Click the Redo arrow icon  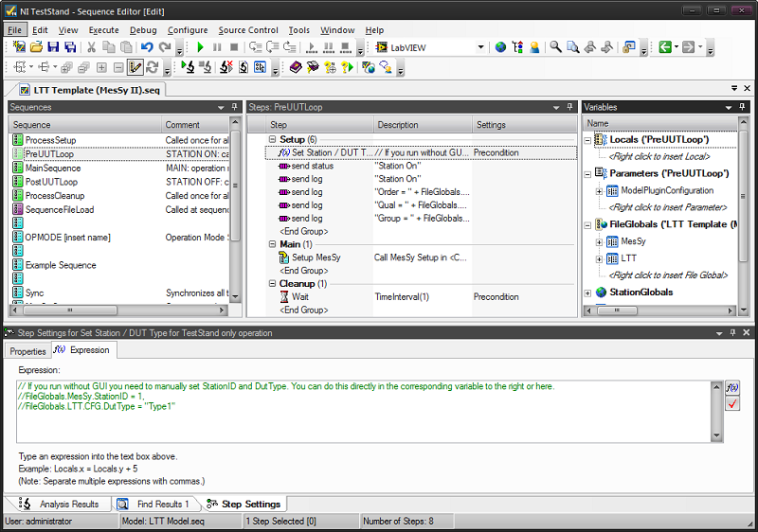(165, 46)
